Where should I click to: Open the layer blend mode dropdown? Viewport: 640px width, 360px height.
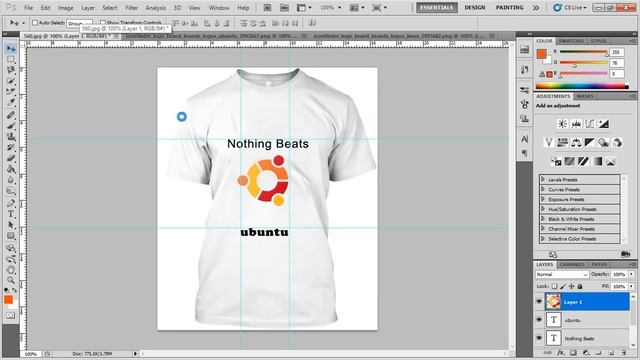point(562,275)
